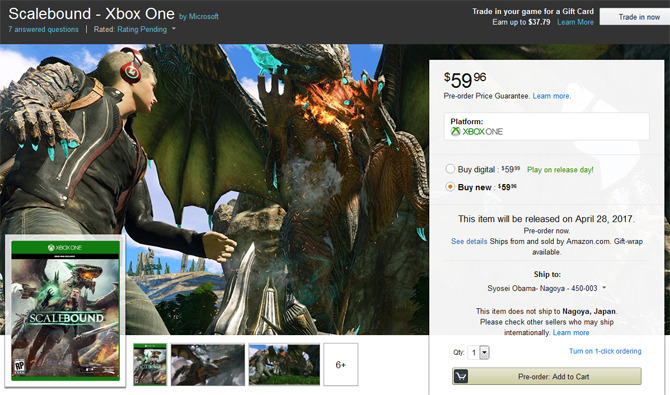Click the Earn up to $37.79 text

[x=521, y=22]
